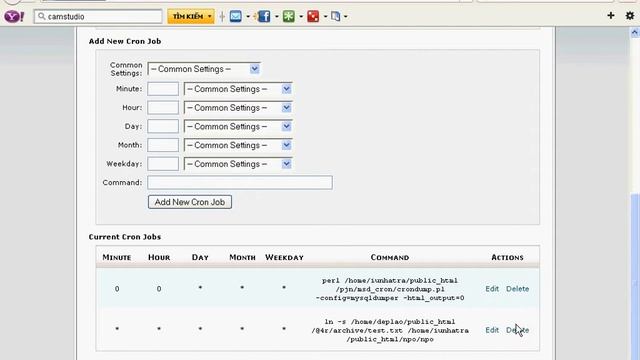Expand the Facebook icon dropdown arrow
Screen dimensions: 640x360
point(276,17)
